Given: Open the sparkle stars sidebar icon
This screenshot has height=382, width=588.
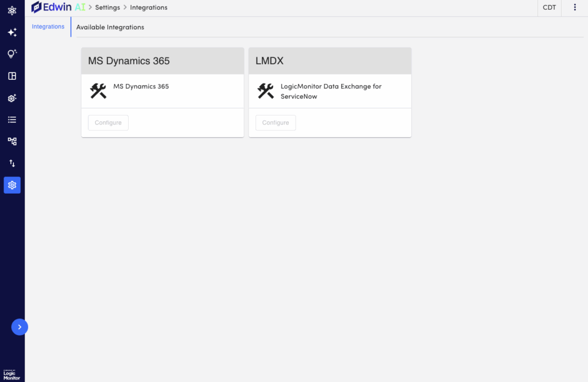Looking at the screenshot, I should [12, 32].
